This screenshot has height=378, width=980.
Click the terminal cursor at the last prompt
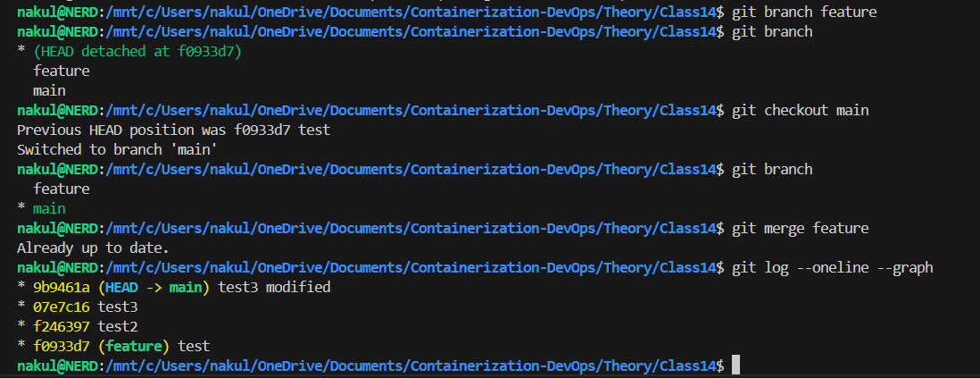pyautogui.click(x=735, y=365)
